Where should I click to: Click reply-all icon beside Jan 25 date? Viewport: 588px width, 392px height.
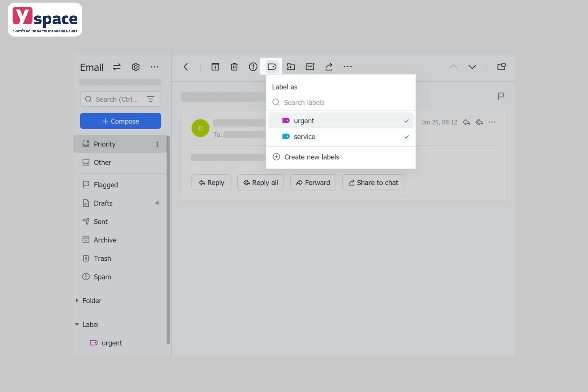coord(479,122)
